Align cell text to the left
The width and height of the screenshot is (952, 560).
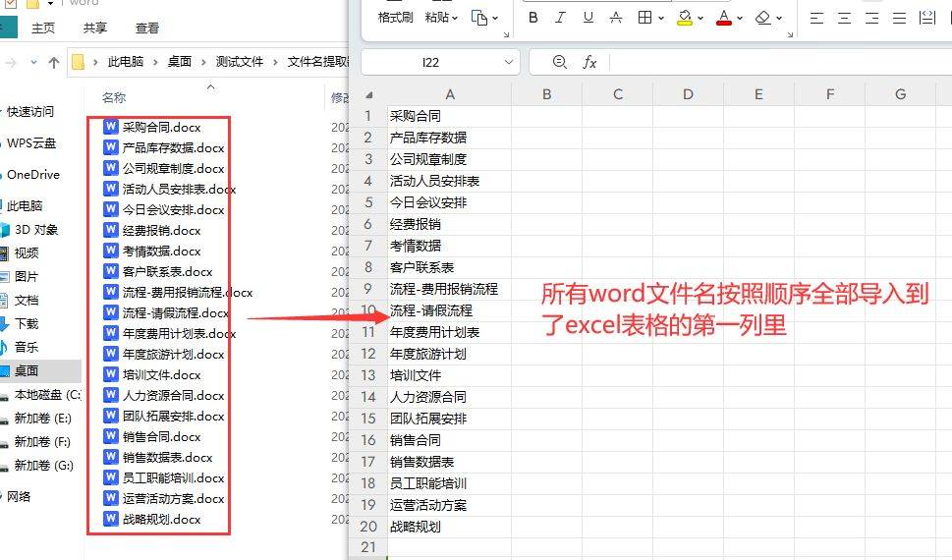click(816, 18)
